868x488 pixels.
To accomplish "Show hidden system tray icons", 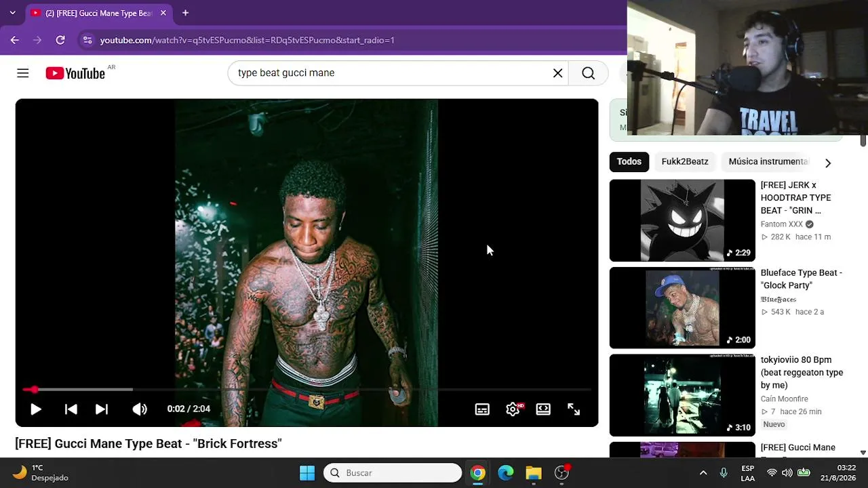I will pos(703,473).
